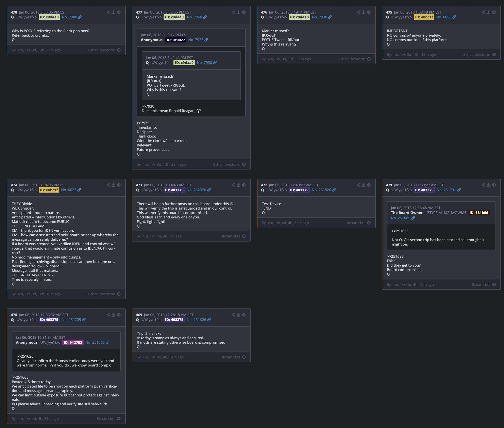Viewport: 504px width, 428px height.
Task: Click the x icon in post 470 footer
Action: pos(119,418)
